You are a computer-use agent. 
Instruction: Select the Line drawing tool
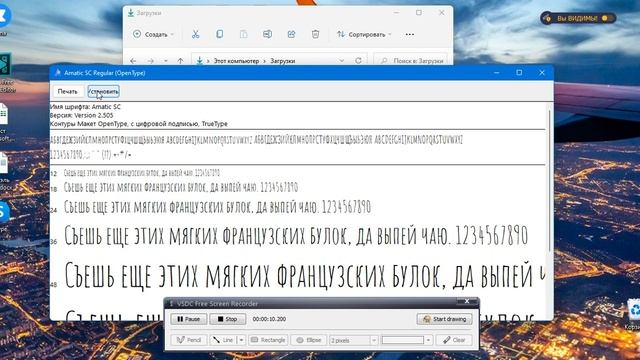point(223,340)
